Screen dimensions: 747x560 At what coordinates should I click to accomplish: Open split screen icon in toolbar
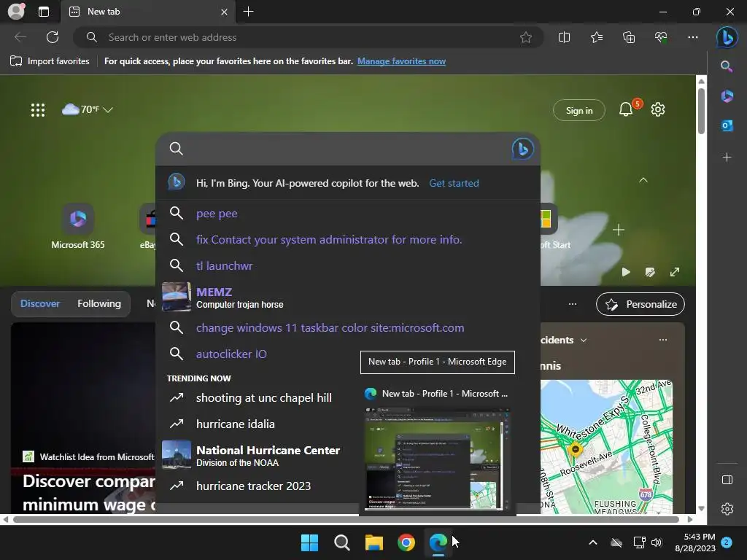click(x=564, y=37)
